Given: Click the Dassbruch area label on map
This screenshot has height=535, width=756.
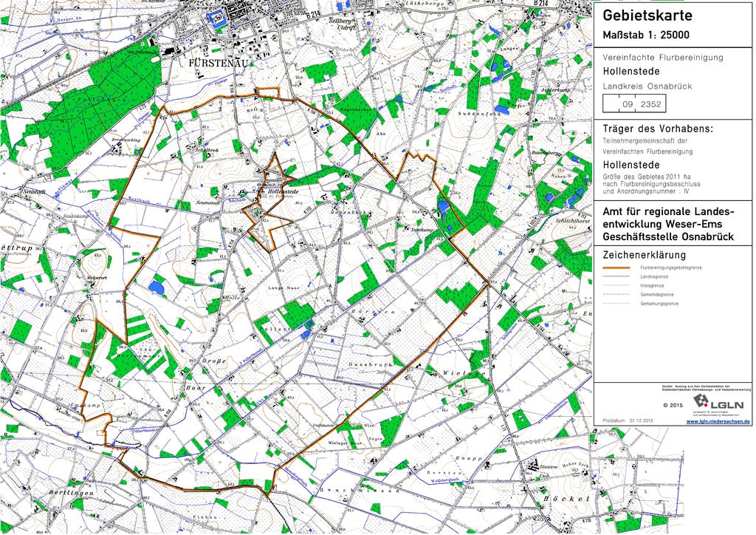Looking at the screenshot, I should (370, 365).
